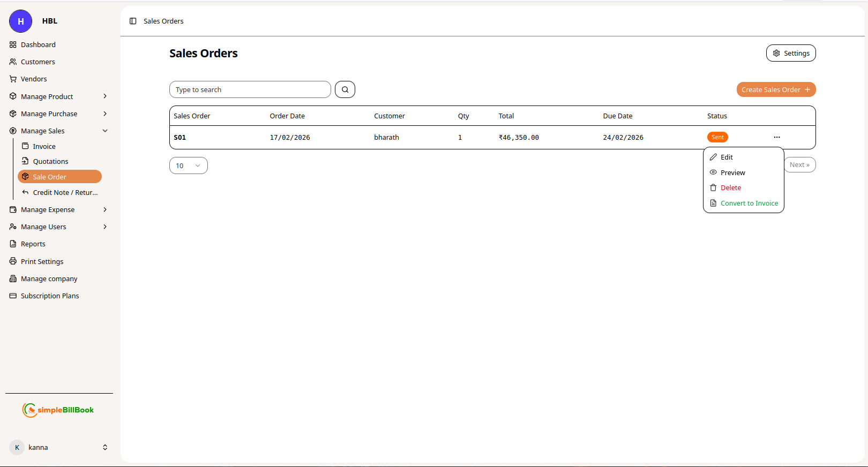Open the Quotations sidebar item
868x467 pixels.
[x=50, y=161]
